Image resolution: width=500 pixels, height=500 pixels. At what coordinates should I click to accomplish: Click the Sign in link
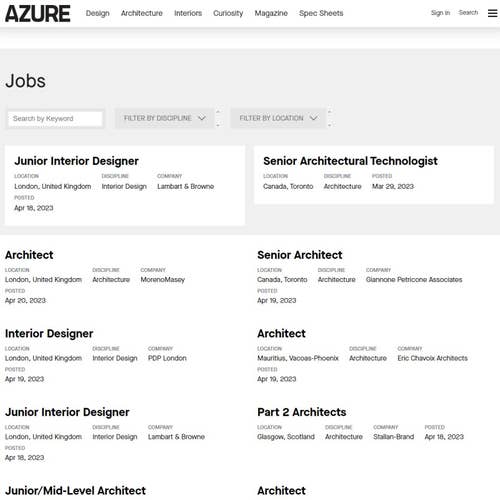coord(440,13)
